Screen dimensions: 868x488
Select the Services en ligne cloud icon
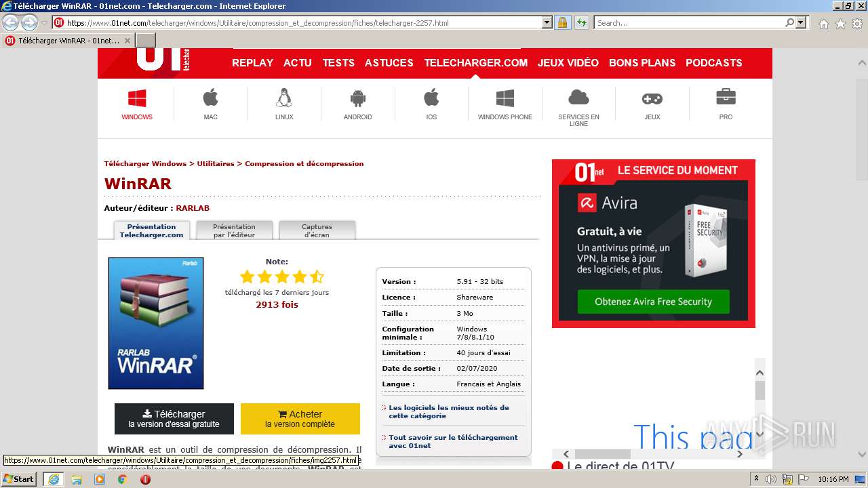(x=578, y=98)
